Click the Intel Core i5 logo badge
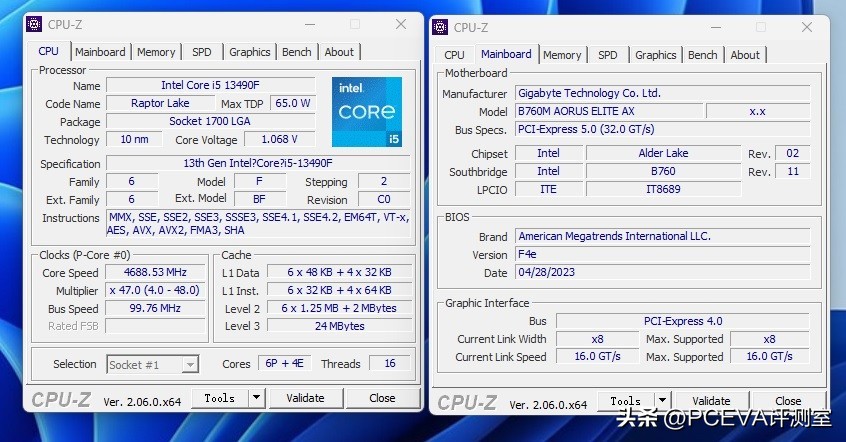 367,112
